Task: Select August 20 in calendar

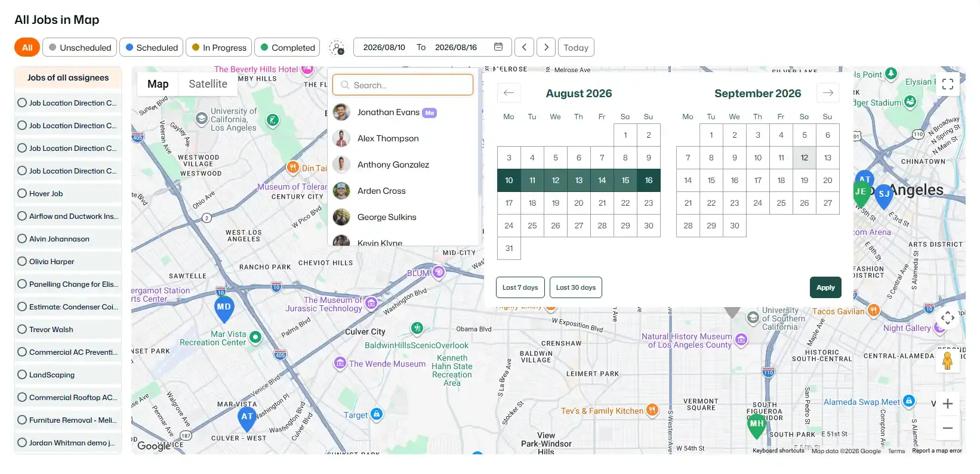Action: pyautogui.click(x=579, y=203)
